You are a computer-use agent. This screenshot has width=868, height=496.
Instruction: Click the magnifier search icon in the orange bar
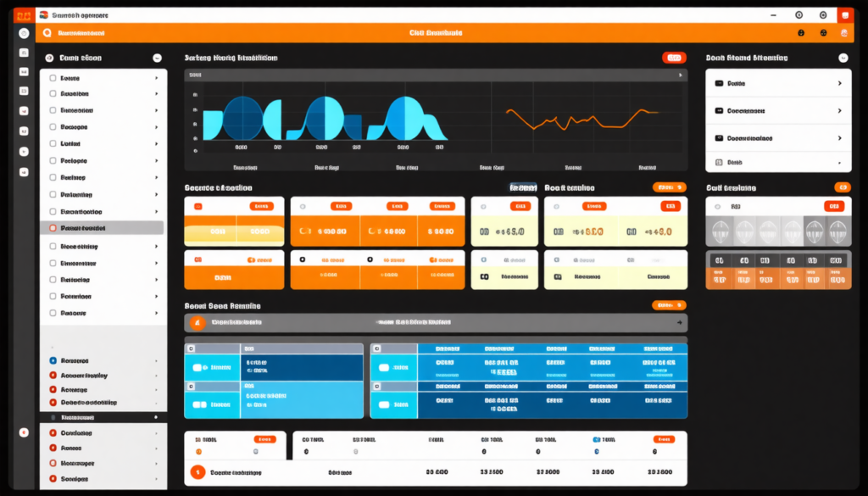tap(47, 33)
